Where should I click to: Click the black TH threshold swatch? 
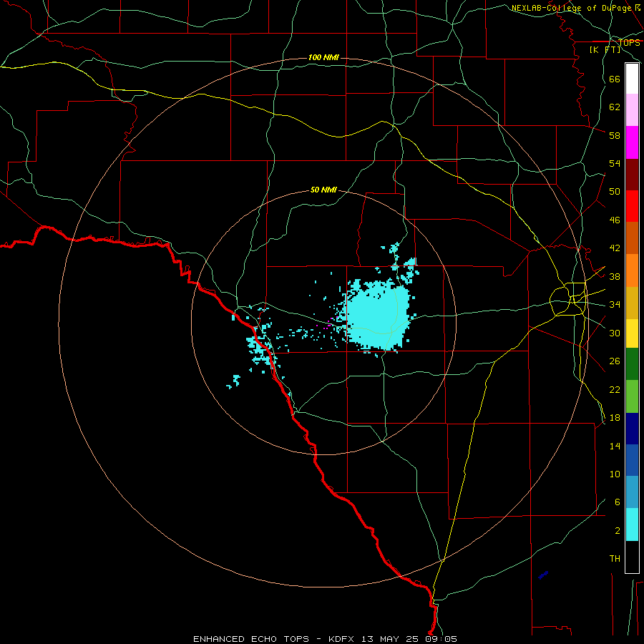point(632,557)
